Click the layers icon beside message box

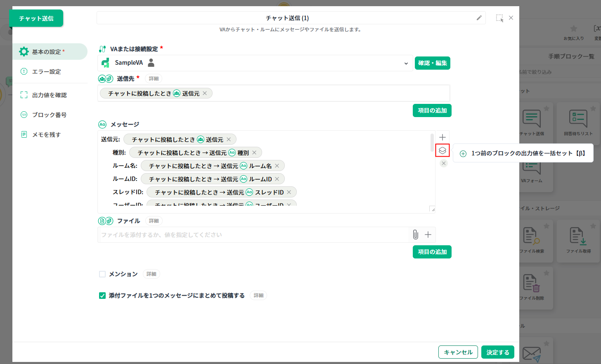[442, 150]
